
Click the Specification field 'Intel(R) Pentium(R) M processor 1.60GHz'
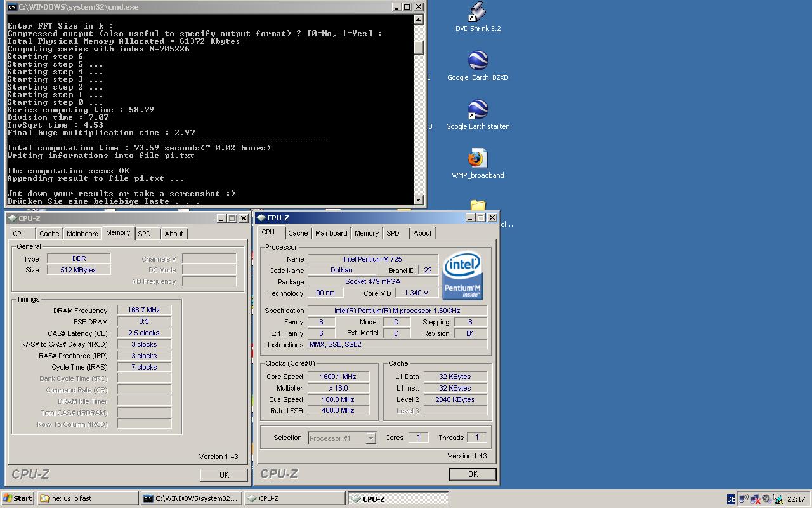click(x=397, y=311)
